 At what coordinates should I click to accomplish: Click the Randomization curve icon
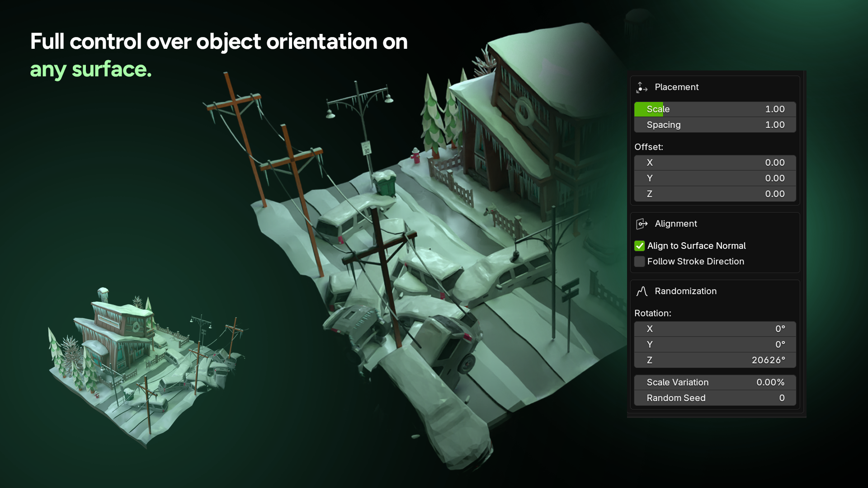tap(642, 291)
